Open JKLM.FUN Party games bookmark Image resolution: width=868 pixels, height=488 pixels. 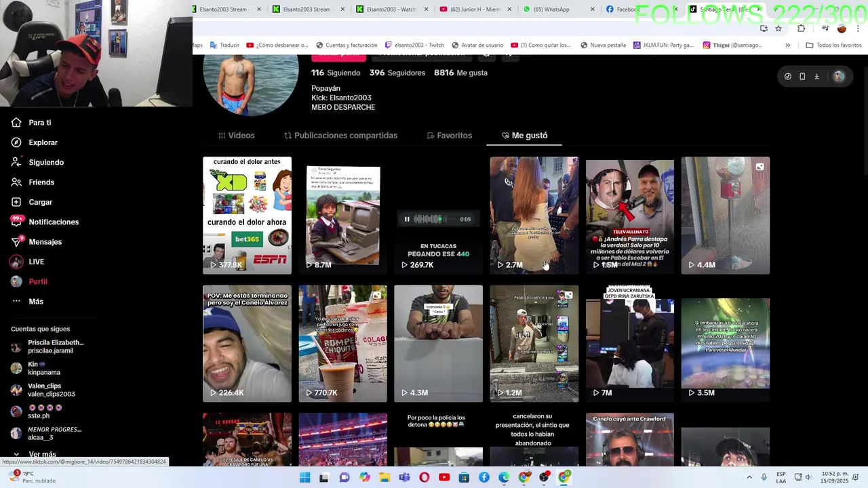point(663,45)
